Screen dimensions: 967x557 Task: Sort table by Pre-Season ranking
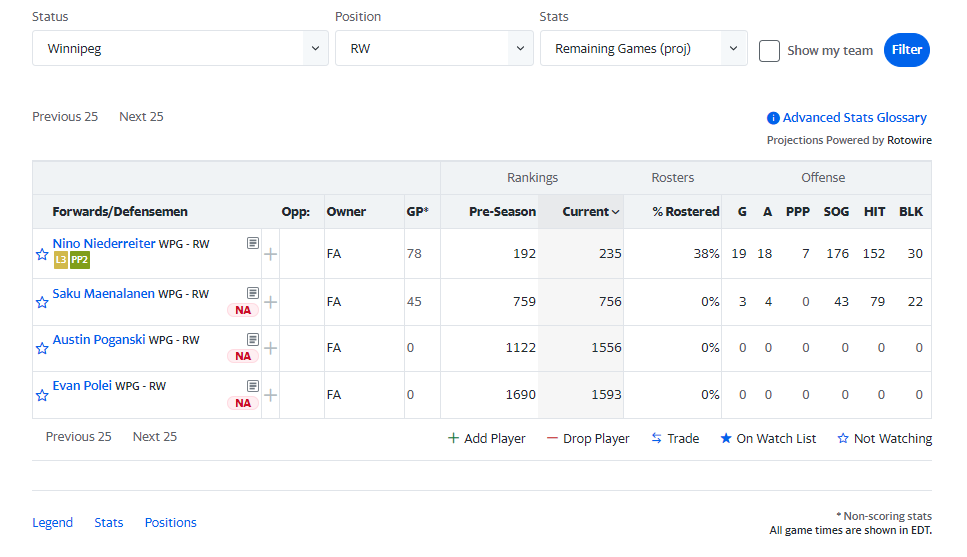point(502,212)
